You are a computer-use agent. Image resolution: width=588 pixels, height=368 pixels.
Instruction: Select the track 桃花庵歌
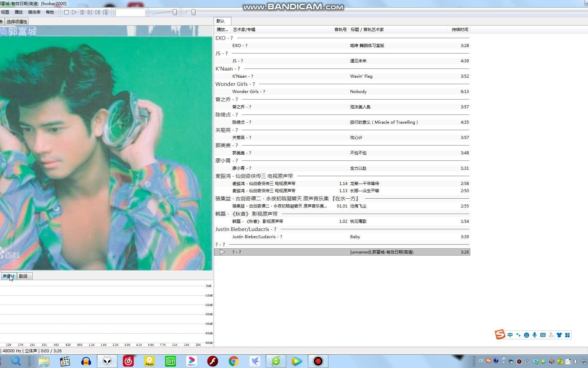coord(342,221)
